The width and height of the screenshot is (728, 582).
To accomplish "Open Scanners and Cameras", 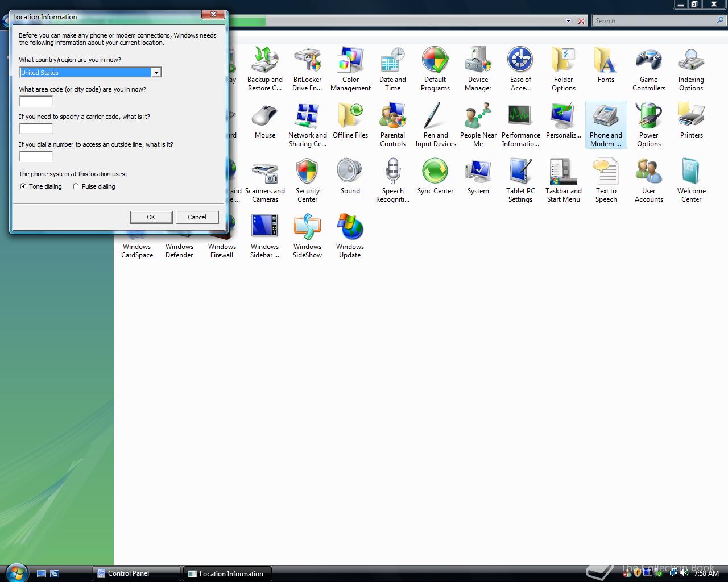I will [x=264, y=181].
